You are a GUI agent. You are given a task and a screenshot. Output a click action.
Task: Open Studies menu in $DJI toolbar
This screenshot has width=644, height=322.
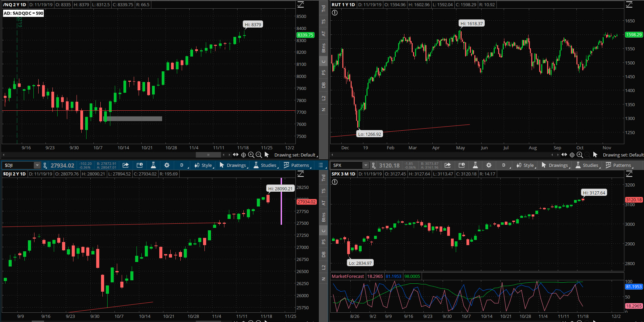tap(266, 165)
